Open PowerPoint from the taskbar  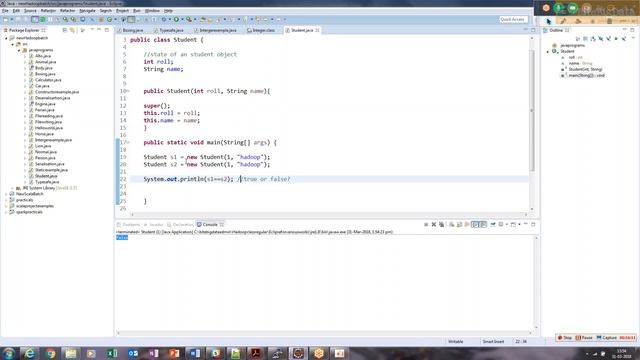click(174, 353)
